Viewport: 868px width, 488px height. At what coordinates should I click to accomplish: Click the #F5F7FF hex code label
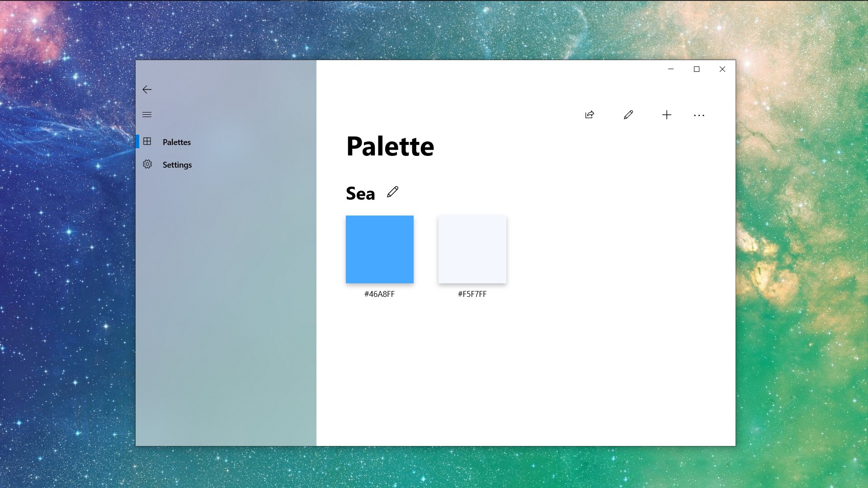[472, 294]
